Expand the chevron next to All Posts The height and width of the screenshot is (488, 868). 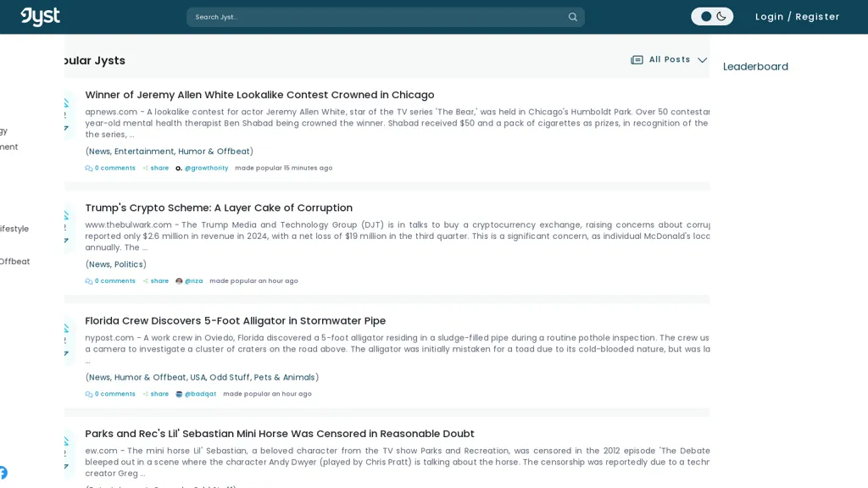tap(702, 60)
